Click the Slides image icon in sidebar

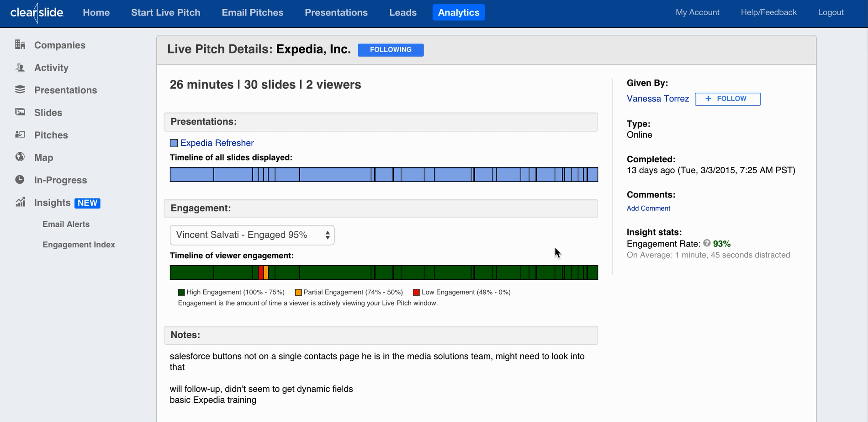pyautogui.click(x=20, y=112)
